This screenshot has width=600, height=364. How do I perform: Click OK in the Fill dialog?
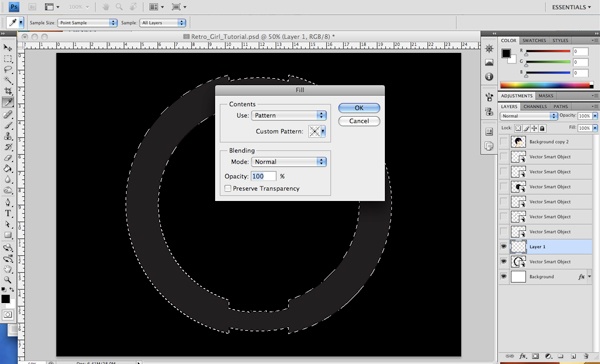coord(359,108)
